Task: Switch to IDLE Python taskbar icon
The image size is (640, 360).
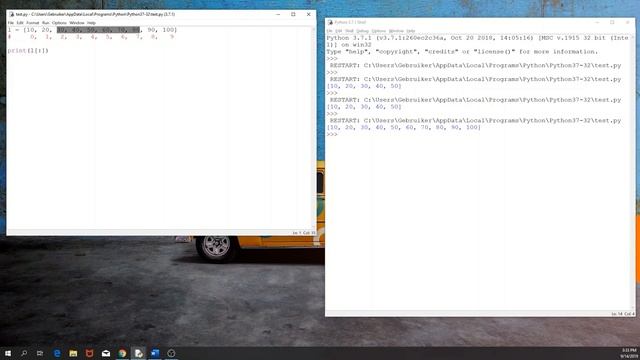Action: (x=138, y=353)
